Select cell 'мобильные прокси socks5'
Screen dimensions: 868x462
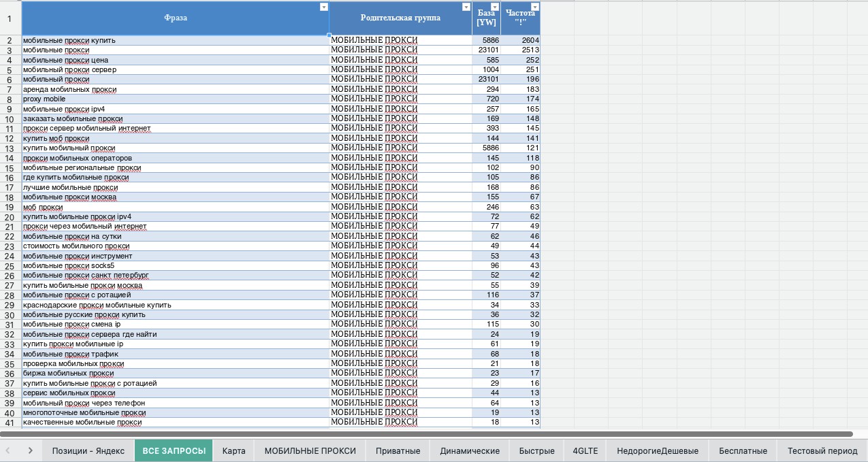(176, 265)
